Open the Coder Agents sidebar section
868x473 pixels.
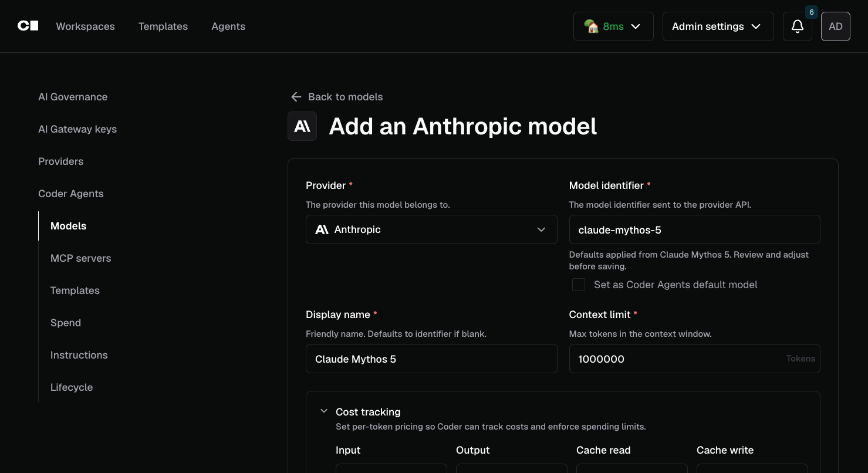click(71, 194)
